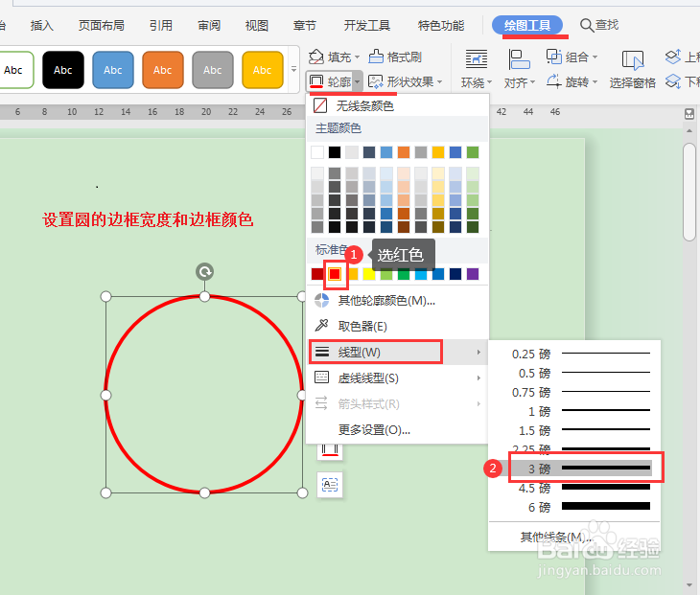Switch to the References (引用) tab
The width and height of the screenshot is (700, 595).
(161, 26)
